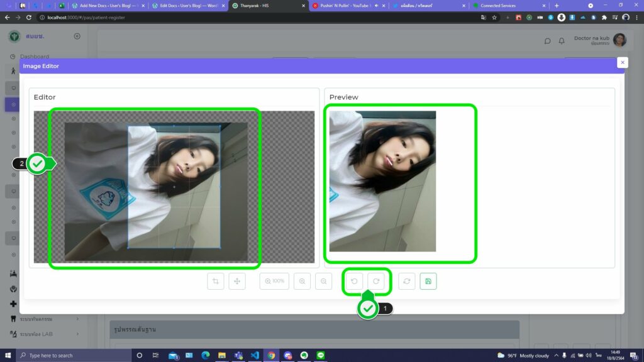The height and width of the screenshot is (362, 644).
Task: Close the Image Editor dialog
Action: [622, 62]
